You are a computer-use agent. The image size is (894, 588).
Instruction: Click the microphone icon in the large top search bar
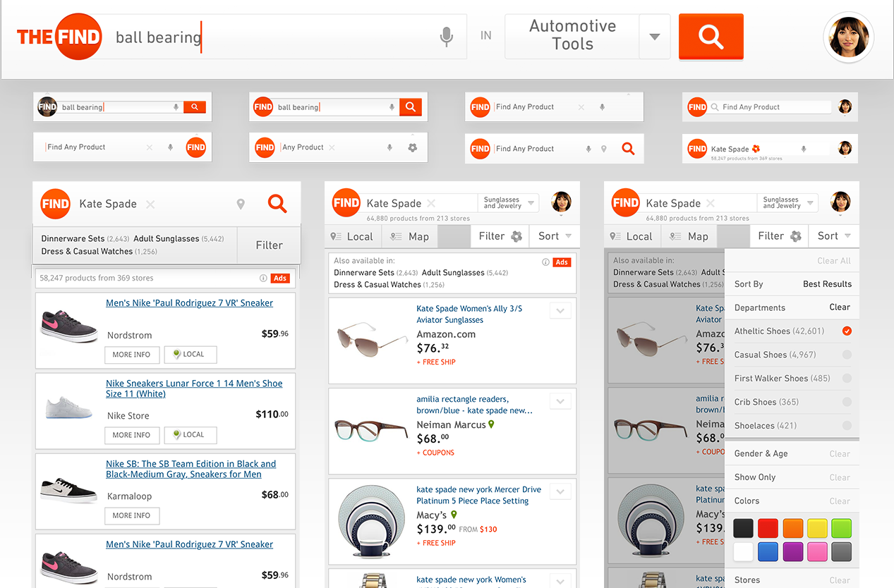[x=446, y=36]
